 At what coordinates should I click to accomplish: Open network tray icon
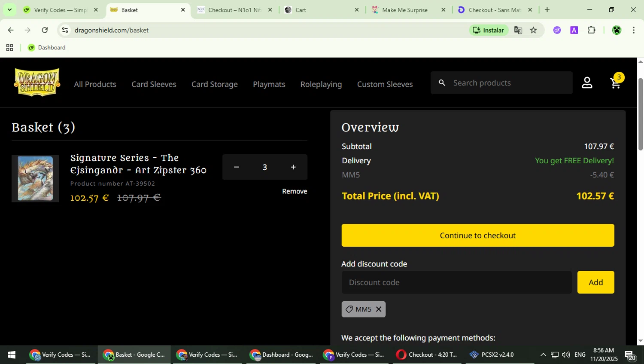[555, 355]
